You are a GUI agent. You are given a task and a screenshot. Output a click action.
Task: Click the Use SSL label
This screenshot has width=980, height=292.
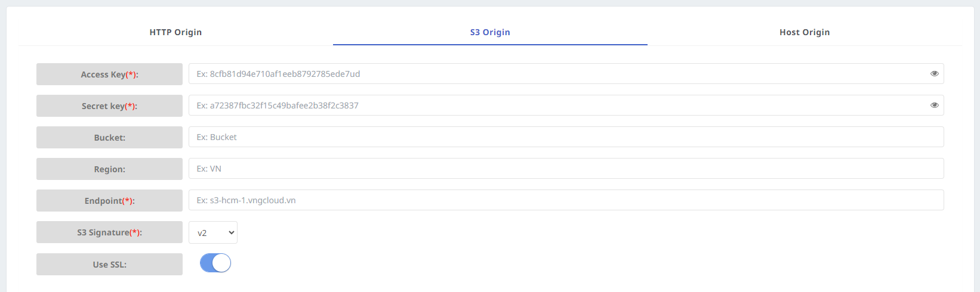coord(109,265)
